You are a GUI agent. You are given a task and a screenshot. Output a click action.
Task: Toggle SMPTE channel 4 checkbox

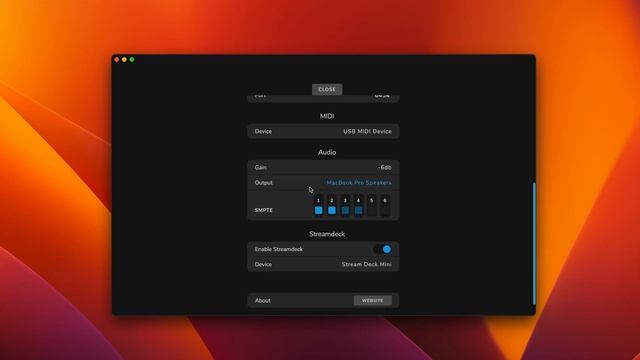[x=358, y=210]
